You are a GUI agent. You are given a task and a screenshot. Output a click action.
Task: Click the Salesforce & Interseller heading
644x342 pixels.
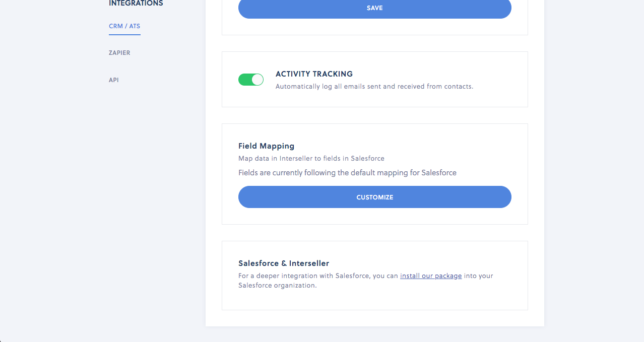[x=284, y=263]
